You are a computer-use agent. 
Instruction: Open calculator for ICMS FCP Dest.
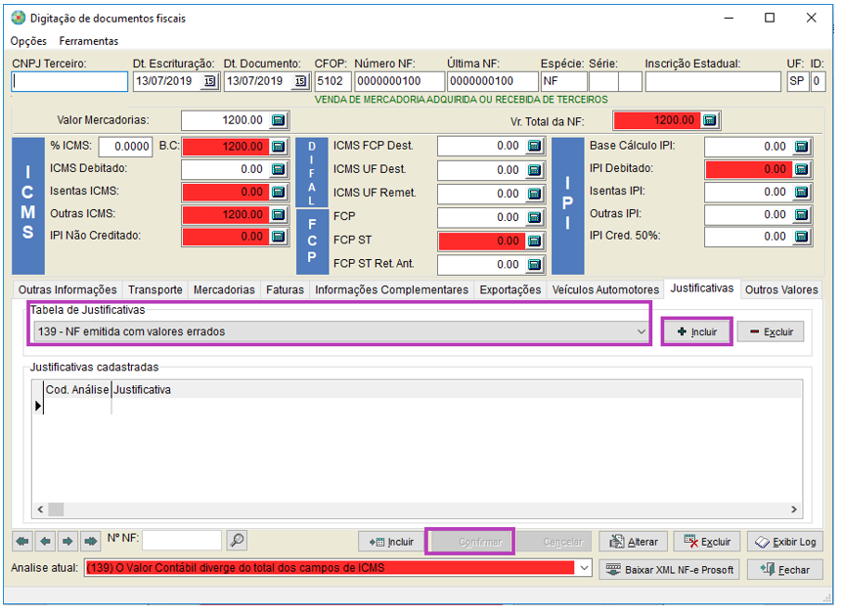coord(534,146)
